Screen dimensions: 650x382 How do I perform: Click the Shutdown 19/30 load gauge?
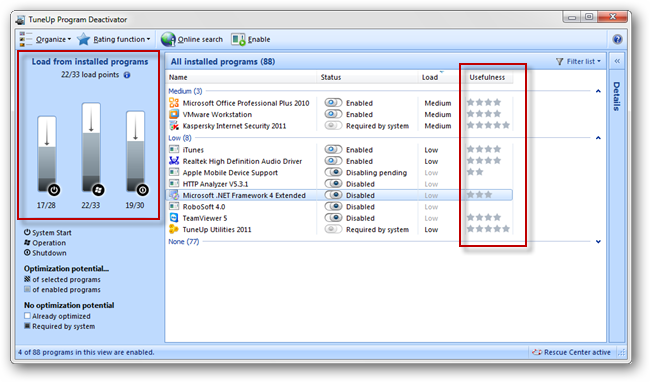(136, 151)
